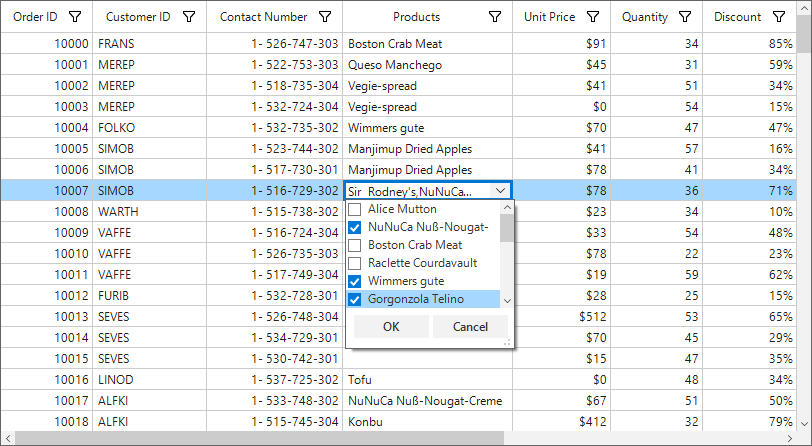Click the popup resize grip
This screenshot has height=446, width=812.
pos(507,342)
